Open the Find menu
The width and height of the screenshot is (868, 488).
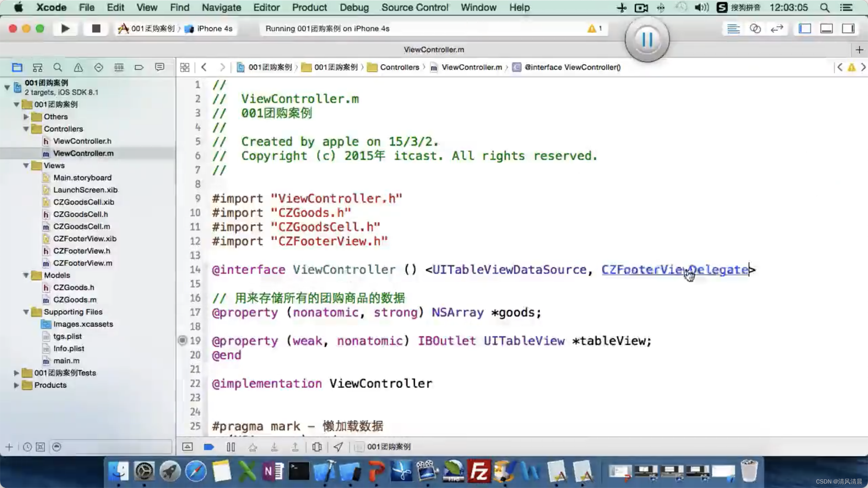(x=179, y=7)
